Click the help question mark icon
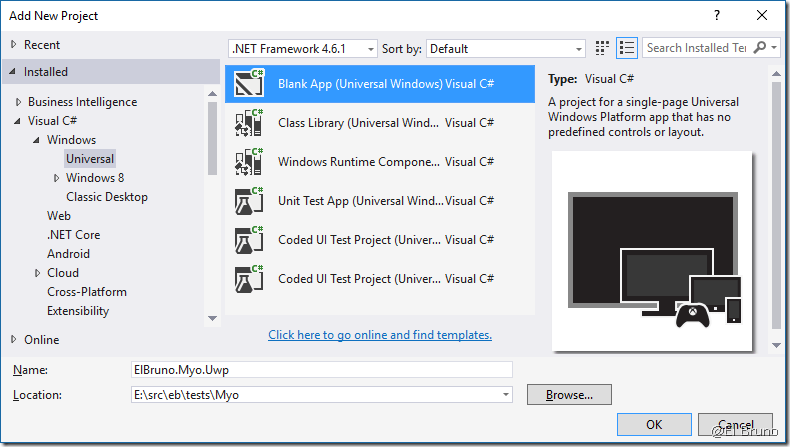 (x=717, y=16)
